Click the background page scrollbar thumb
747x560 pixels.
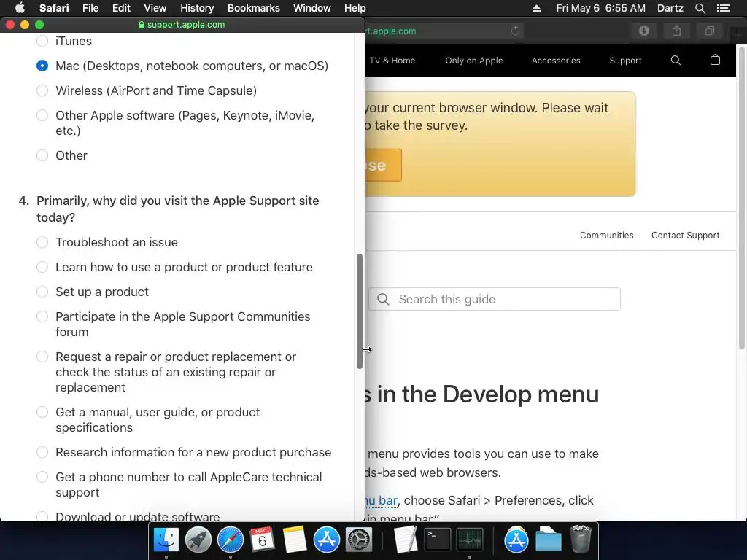(742, 198)
